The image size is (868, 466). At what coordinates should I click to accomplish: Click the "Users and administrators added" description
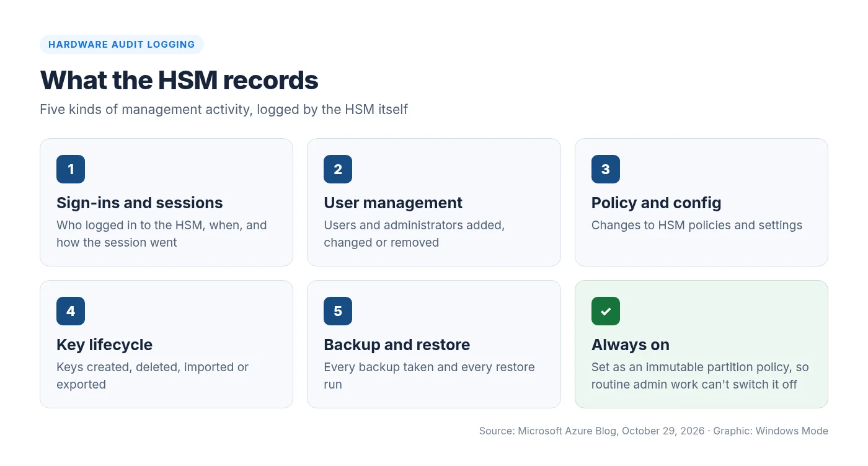414,234
